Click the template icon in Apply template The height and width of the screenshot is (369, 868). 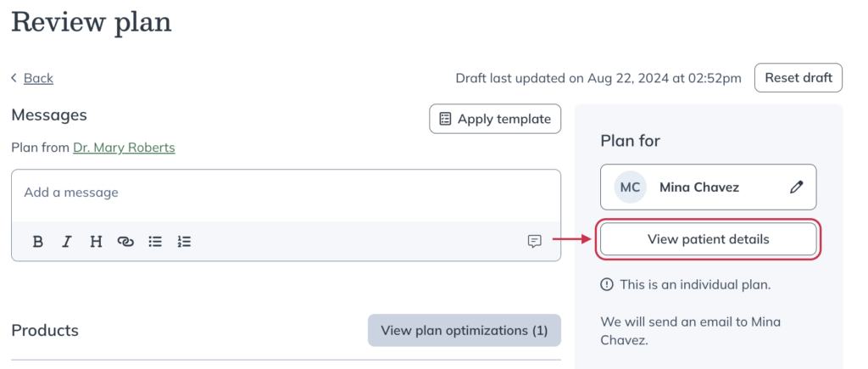click(445, 119)
